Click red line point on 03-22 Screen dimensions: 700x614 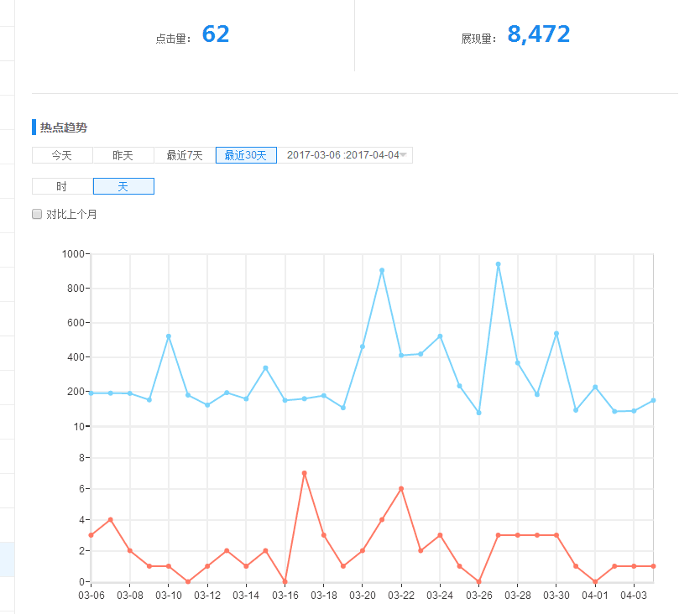(401, 488)
